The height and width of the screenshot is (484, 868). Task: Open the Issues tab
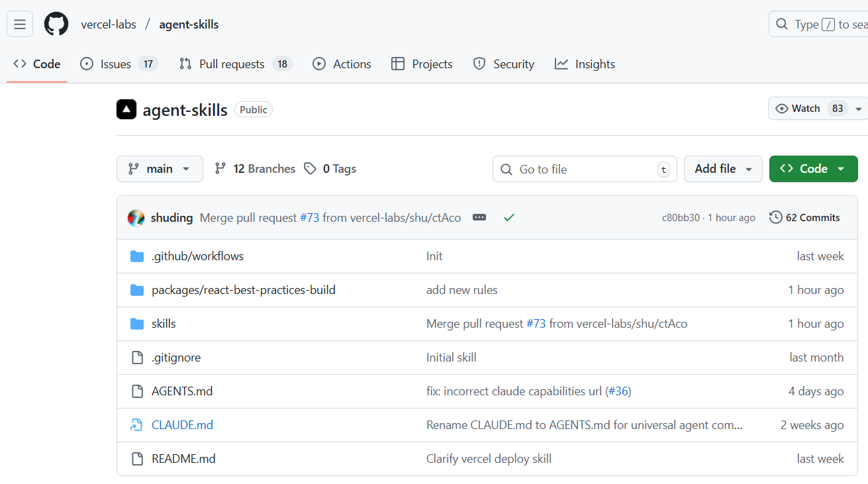[119, 64]
